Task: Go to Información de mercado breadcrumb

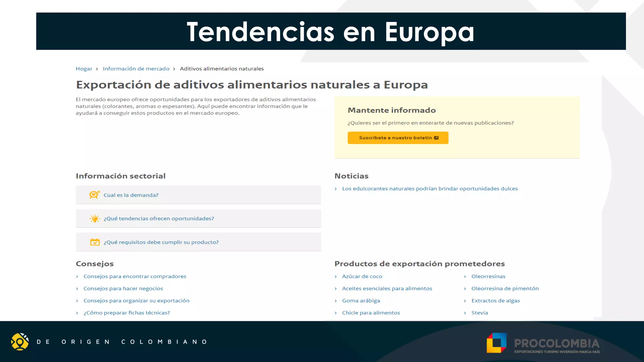Action: click(136, 69)
